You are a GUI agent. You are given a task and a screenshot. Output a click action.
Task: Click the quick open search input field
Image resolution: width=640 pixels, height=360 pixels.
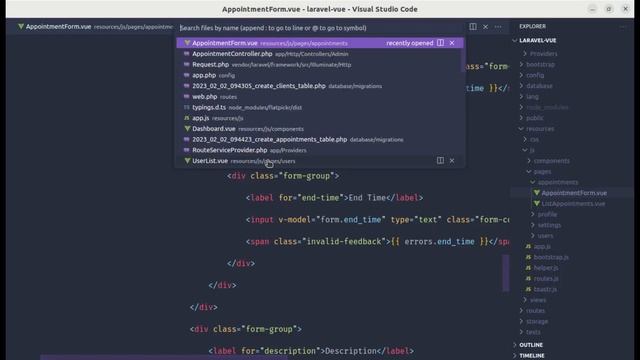(x=320, y=28)
